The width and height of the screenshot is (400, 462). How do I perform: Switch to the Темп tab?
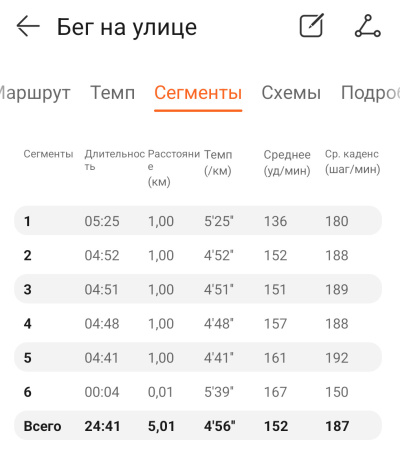113,92
